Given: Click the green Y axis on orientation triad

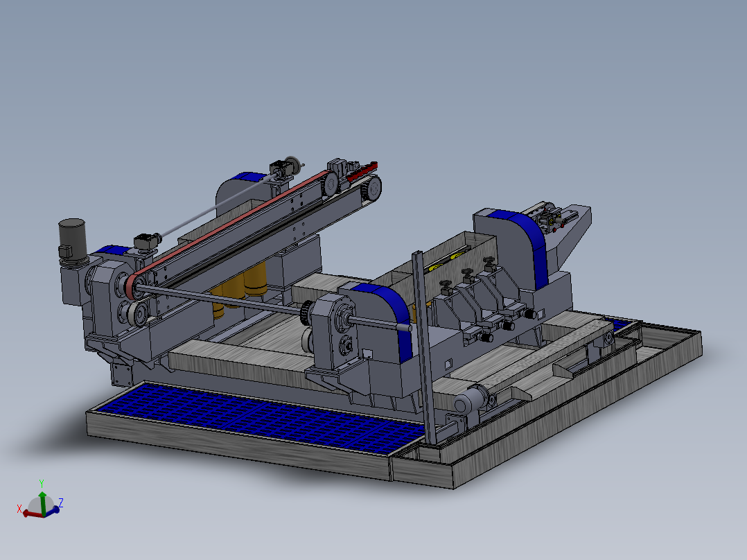Looking at the screenshot, I should coord(42,503).
